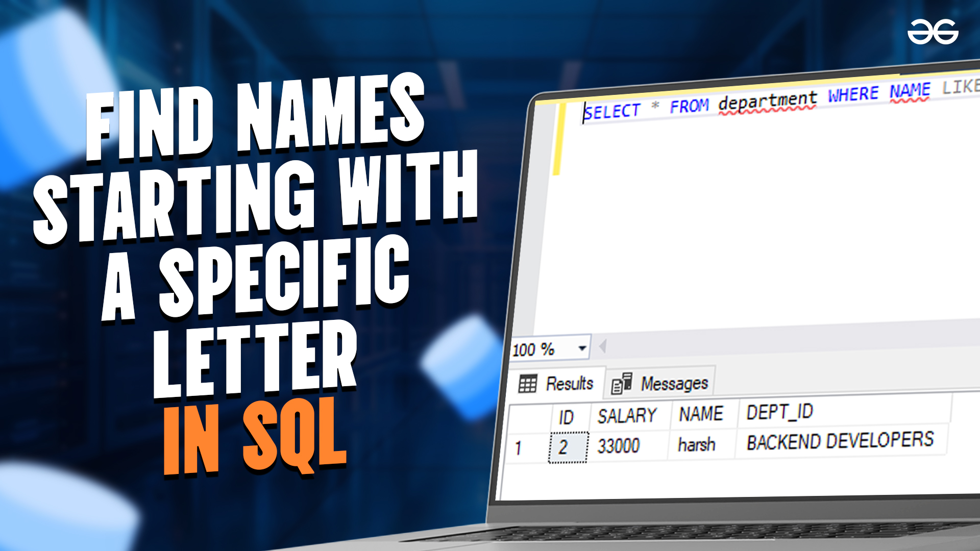Select the SALARY column header

click(x=627, y=416)
